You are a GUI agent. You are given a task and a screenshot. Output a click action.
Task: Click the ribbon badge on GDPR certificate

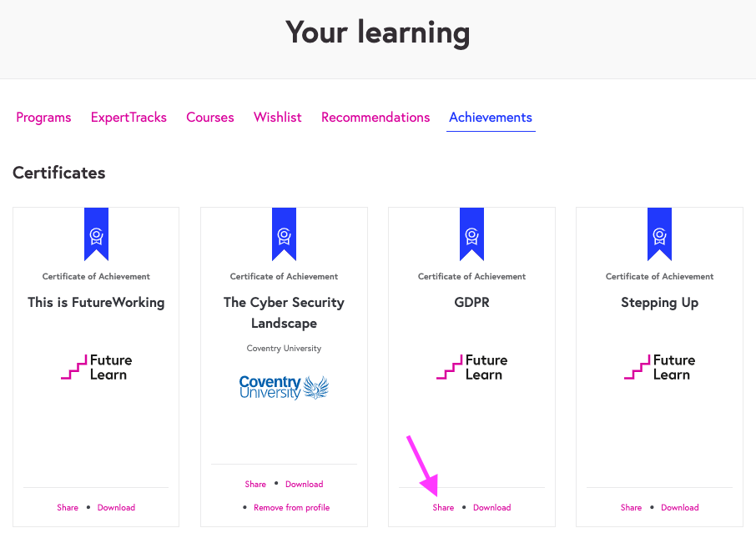point(471,234)
